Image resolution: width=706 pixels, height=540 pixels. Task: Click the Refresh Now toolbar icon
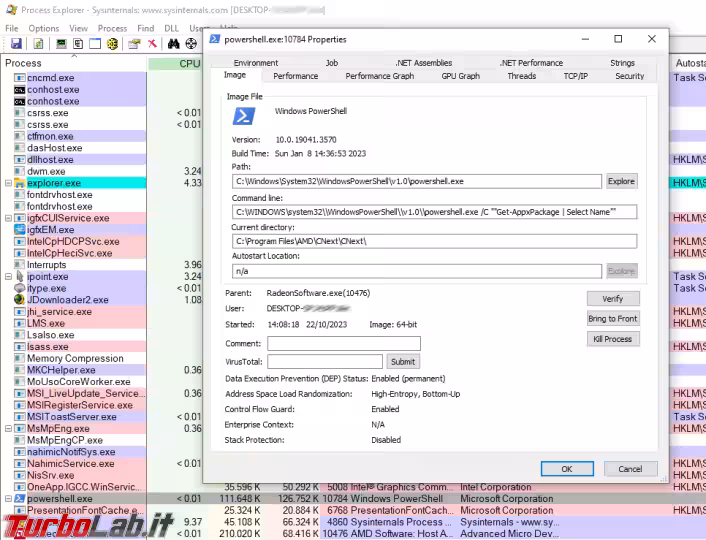point(39,44)
